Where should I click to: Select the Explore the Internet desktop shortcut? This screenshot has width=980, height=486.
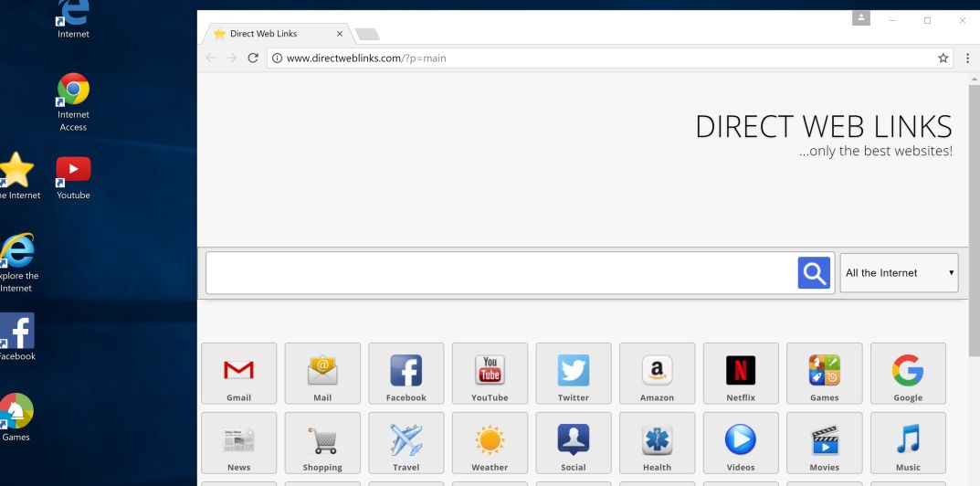pos(16,263)
